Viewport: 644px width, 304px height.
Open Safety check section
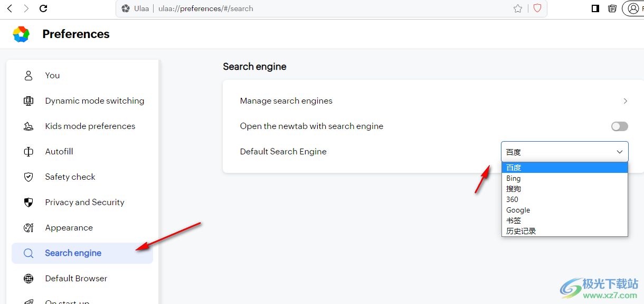point(82,177)
